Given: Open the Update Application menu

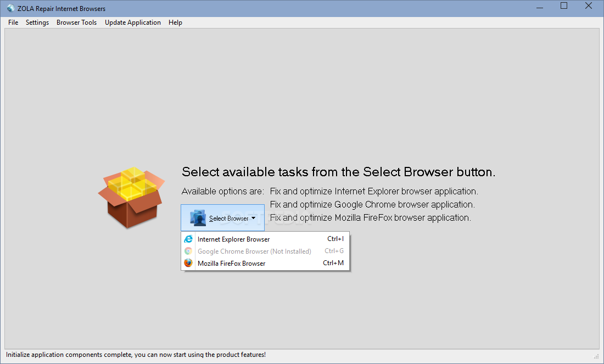Looking at the screenshot, I should tap(132, 23).
